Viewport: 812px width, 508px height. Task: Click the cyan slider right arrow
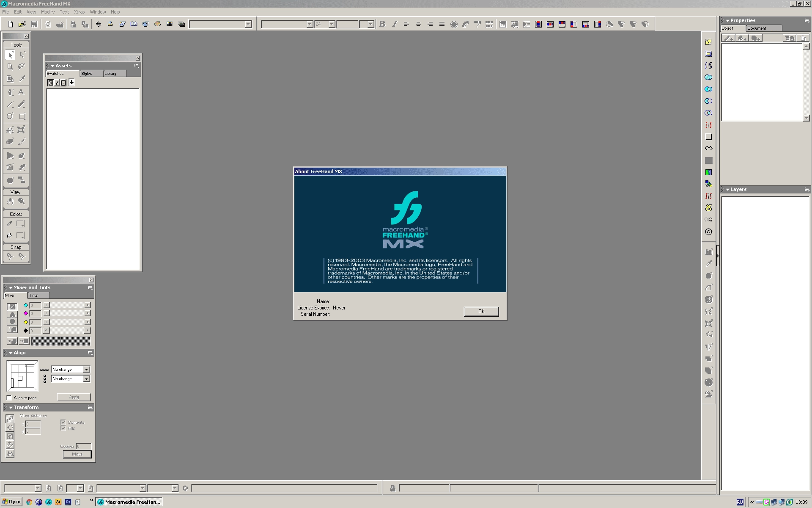(88, 305)
